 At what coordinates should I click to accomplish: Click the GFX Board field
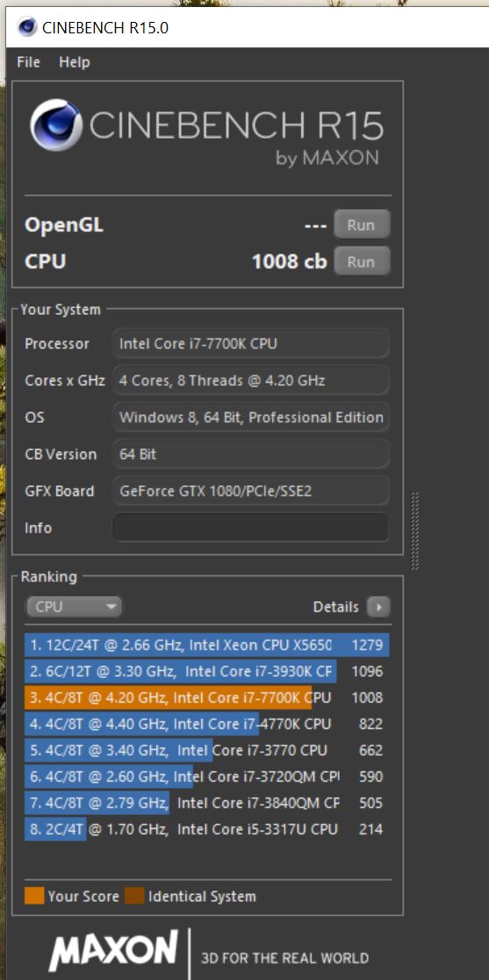pos(251,490)
